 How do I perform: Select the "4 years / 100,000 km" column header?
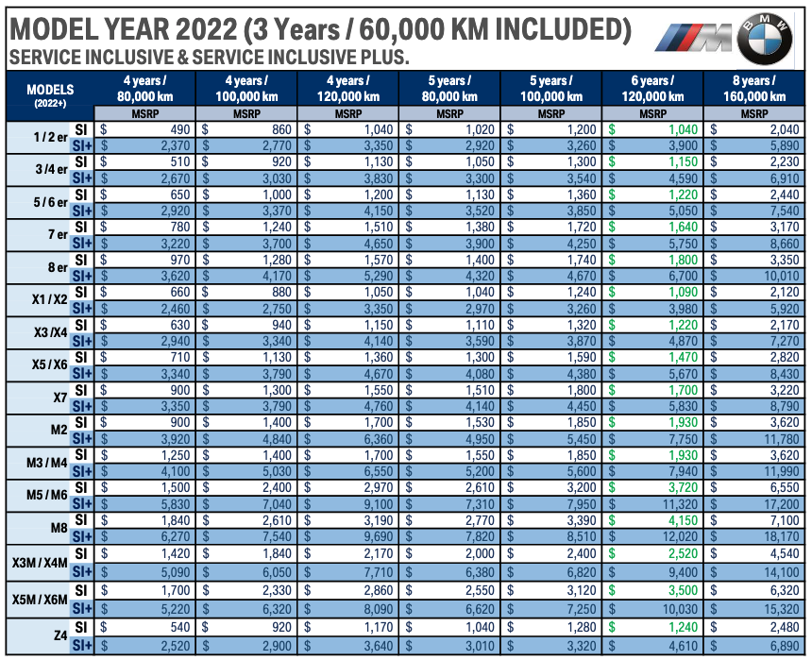pyautogui.click(x=246, y=89)
